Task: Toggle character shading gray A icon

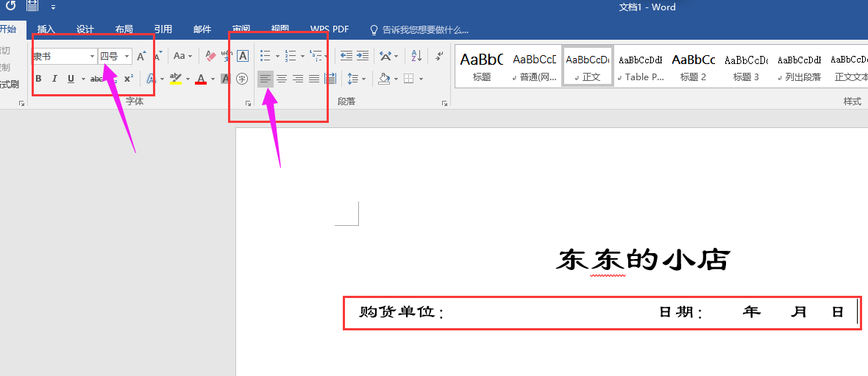Action: (225, 79)
